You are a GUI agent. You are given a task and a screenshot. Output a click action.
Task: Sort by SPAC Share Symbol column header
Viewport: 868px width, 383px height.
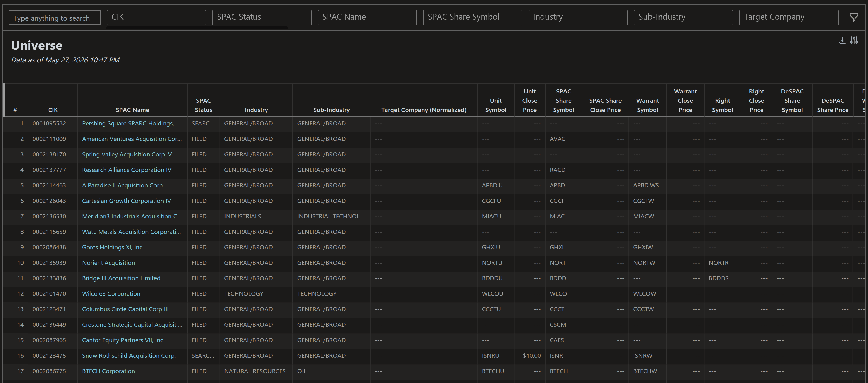pos(563,101)
